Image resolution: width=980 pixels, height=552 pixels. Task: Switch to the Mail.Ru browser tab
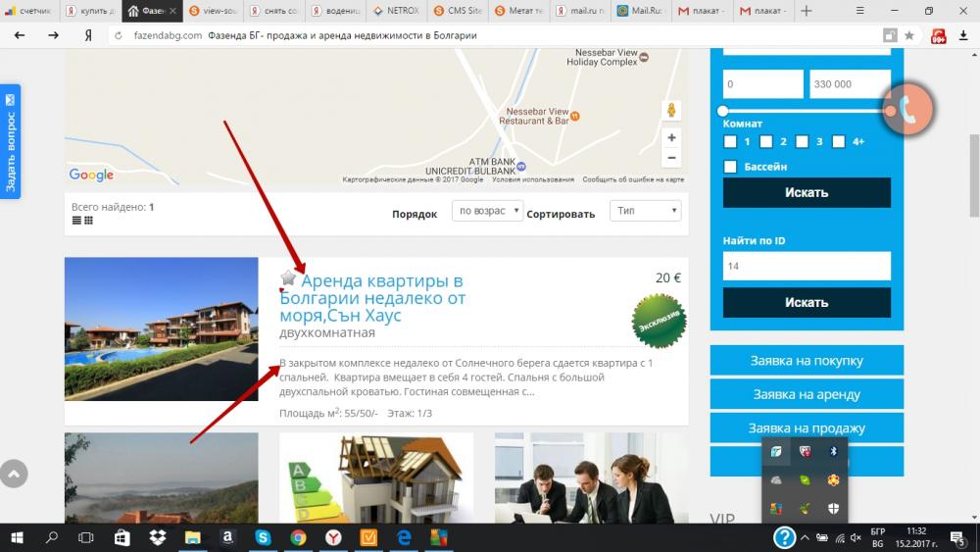(643, 11)
